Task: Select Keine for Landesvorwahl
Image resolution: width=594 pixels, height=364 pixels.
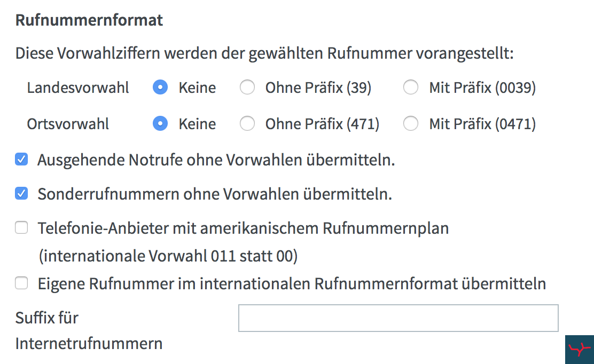Action: [160, 88]
